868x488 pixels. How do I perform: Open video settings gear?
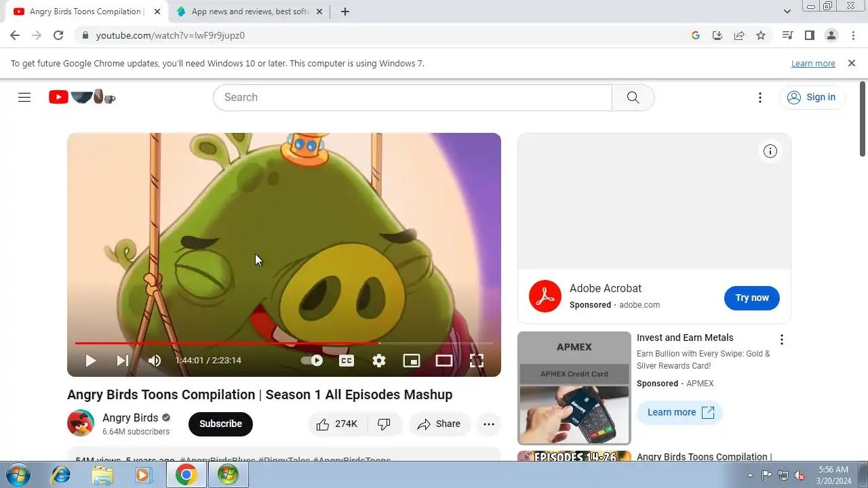[379, 361]
